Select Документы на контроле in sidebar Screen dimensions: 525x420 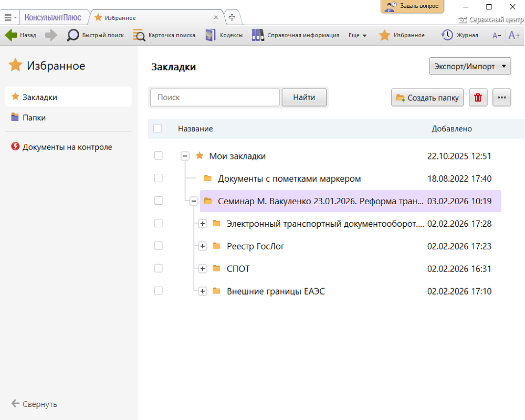67,147
